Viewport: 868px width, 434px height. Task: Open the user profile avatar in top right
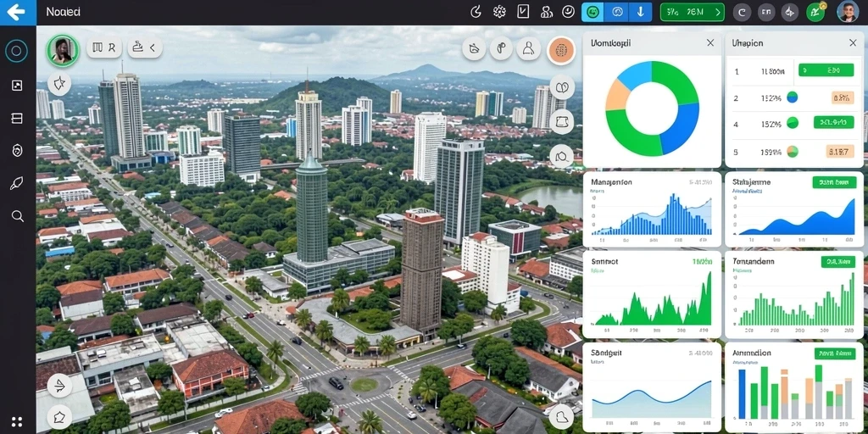pos(848,12)
